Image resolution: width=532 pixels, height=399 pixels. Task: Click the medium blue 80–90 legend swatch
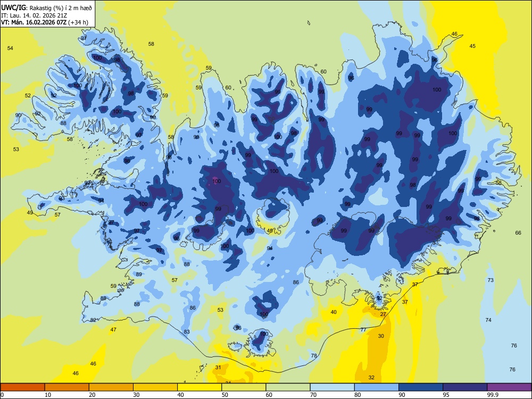[377, 387]
